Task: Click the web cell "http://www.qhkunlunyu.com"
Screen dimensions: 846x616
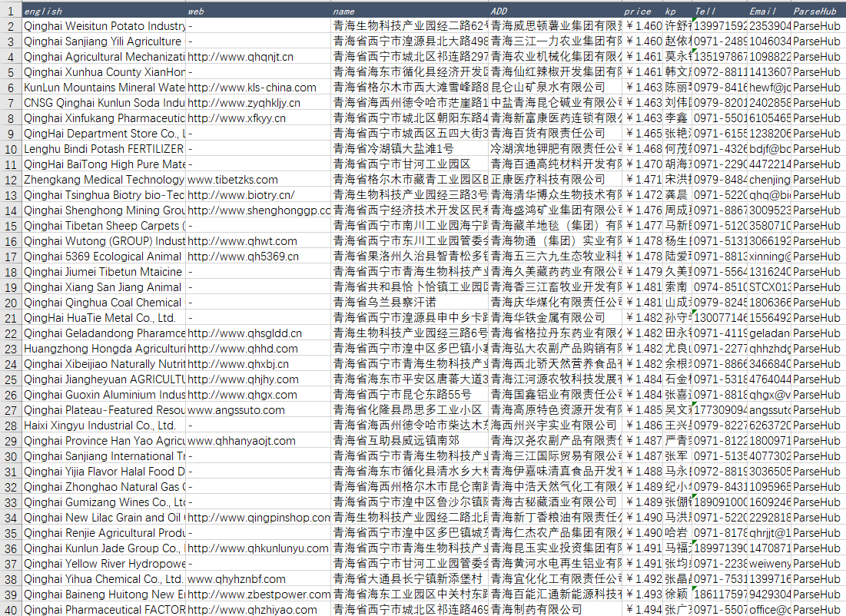Action: 258,548
